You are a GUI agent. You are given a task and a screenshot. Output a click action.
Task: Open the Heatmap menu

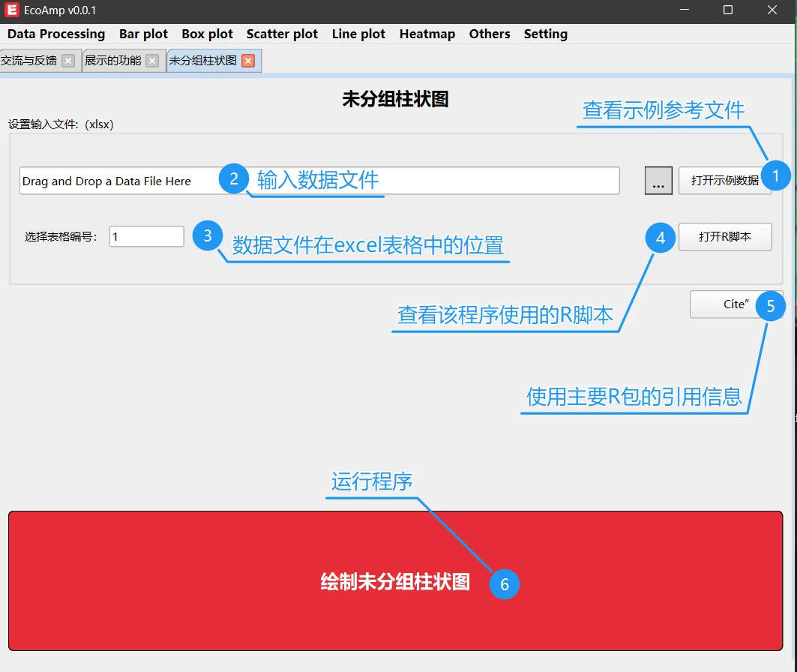point(427,34)
